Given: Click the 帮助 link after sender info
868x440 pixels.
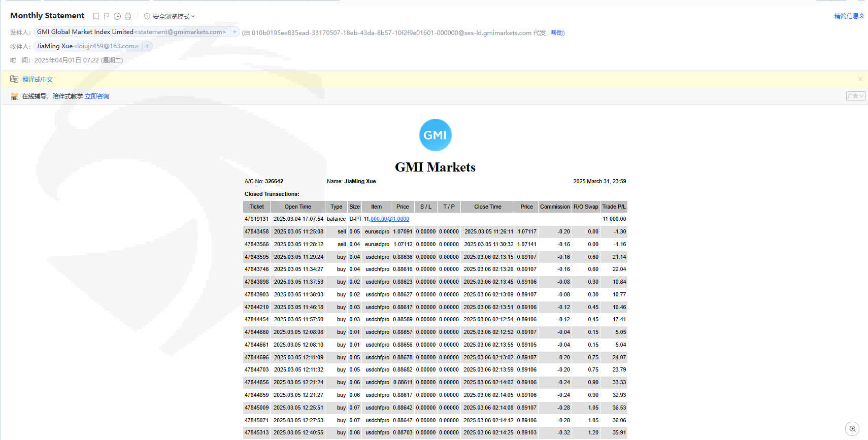Looking at the screenshot, I should click(557, 33).
